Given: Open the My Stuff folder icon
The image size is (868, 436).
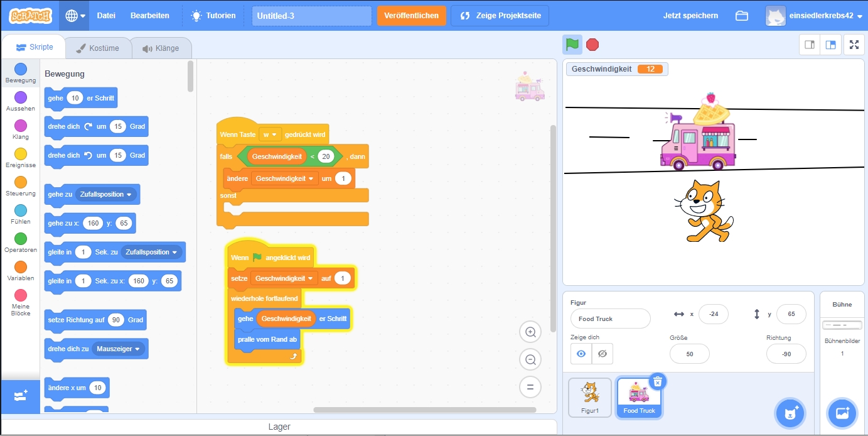Looking at the screenshot, I should 742,16.
